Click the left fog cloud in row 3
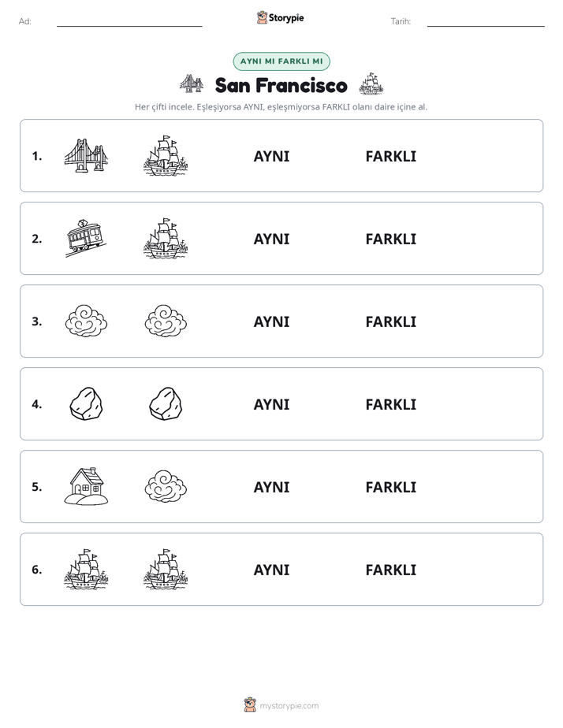The image size is (563, 728). tap(86, 321)
